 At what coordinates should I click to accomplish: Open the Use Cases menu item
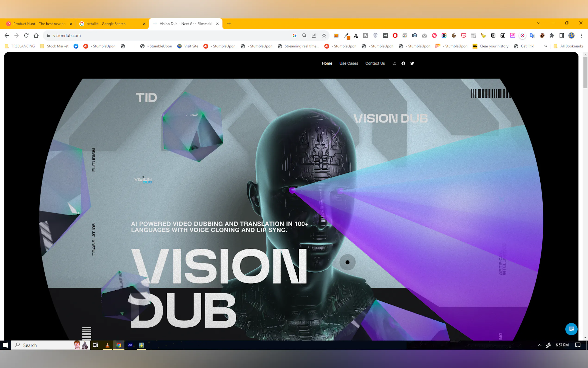click(349, 63)
